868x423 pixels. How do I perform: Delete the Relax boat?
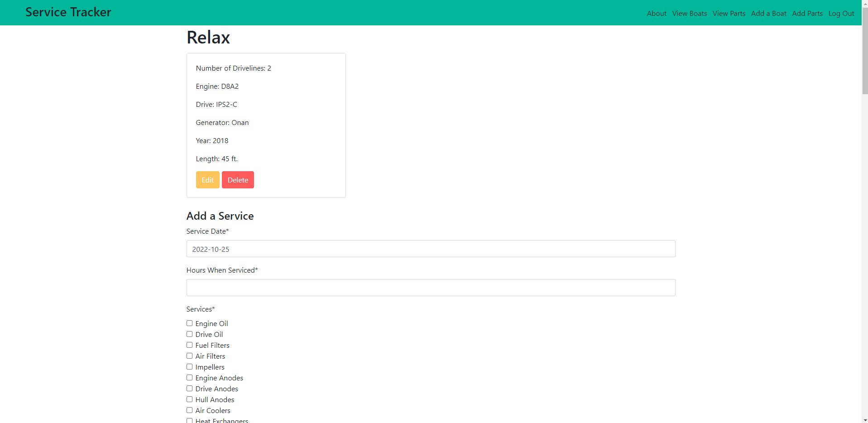coord(238,179)
